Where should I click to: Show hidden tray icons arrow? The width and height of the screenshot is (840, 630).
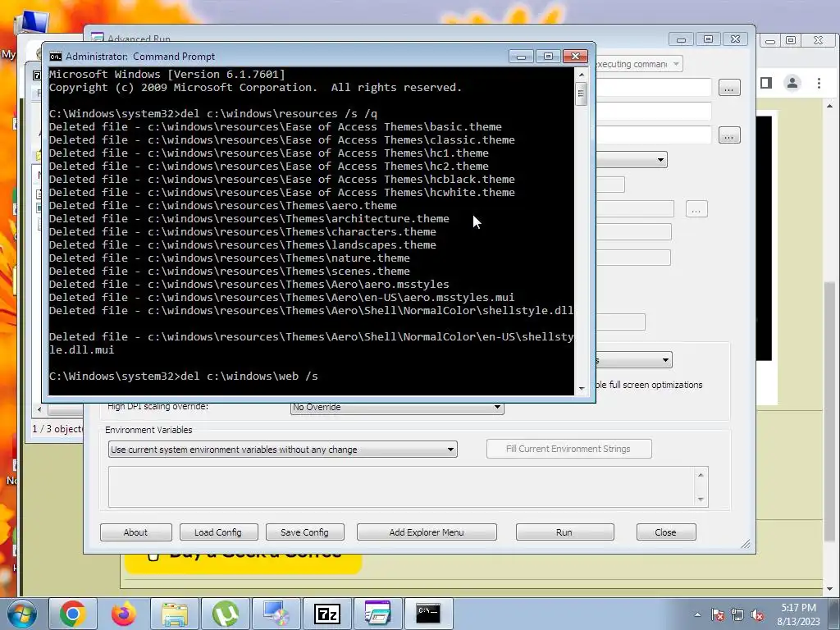pos(697,615)
